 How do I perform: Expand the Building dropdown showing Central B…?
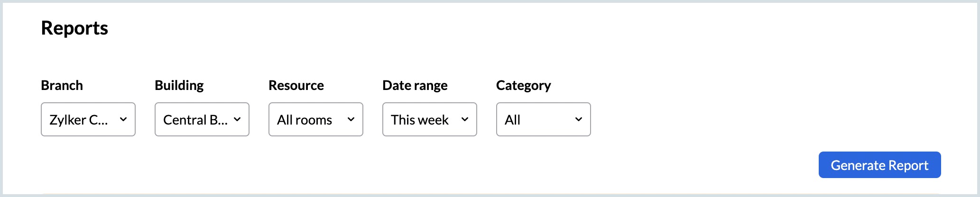[202, 119]
